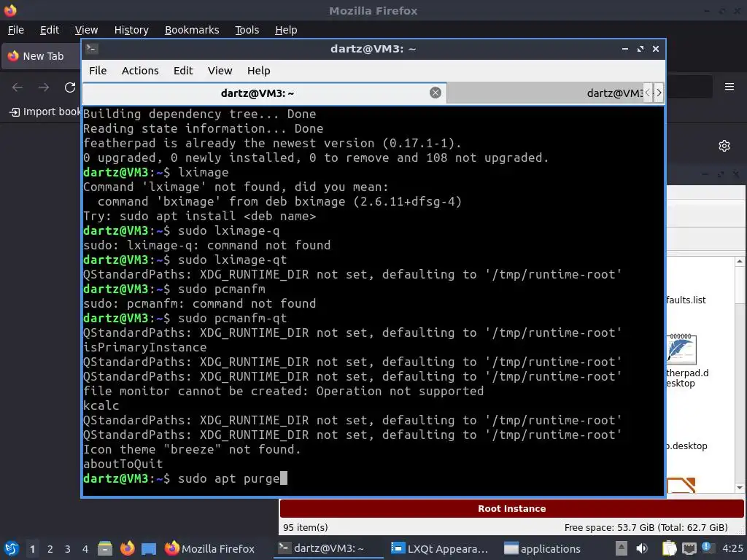This screenshot has height=560, width=747.
Task: Click the terminal icon in title bar
Action: click(x=92, y=49)
